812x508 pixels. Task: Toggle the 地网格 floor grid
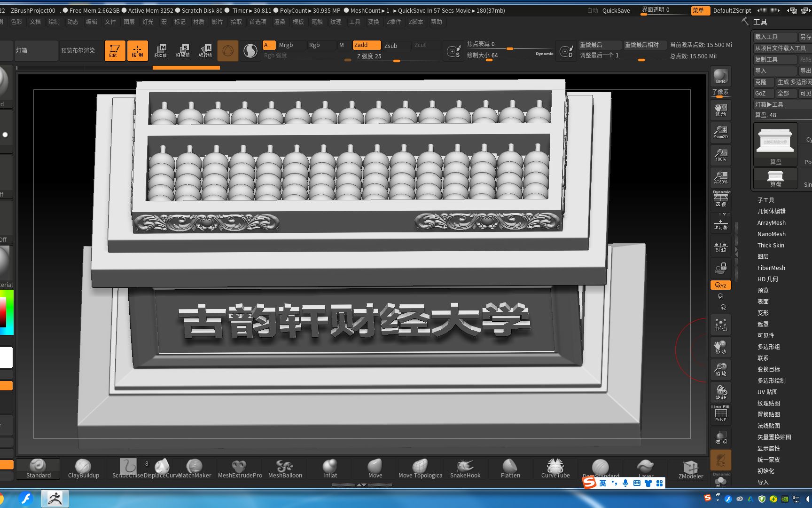(720, 222)
